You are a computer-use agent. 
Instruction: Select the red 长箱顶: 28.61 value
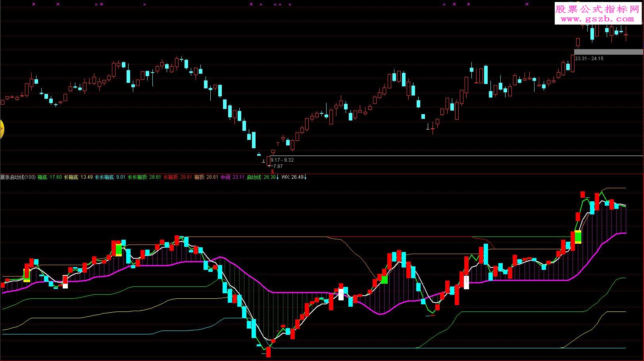coord(178,177)
